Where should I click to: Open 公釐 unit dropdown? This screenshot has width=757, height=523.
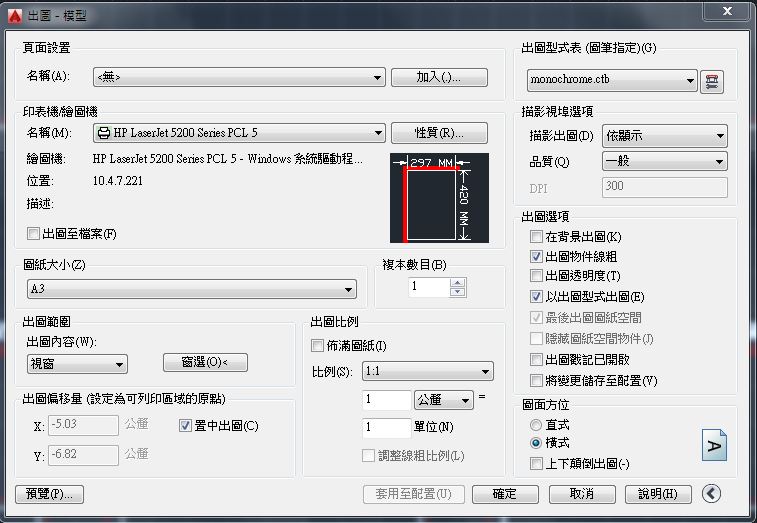(444, 400)
